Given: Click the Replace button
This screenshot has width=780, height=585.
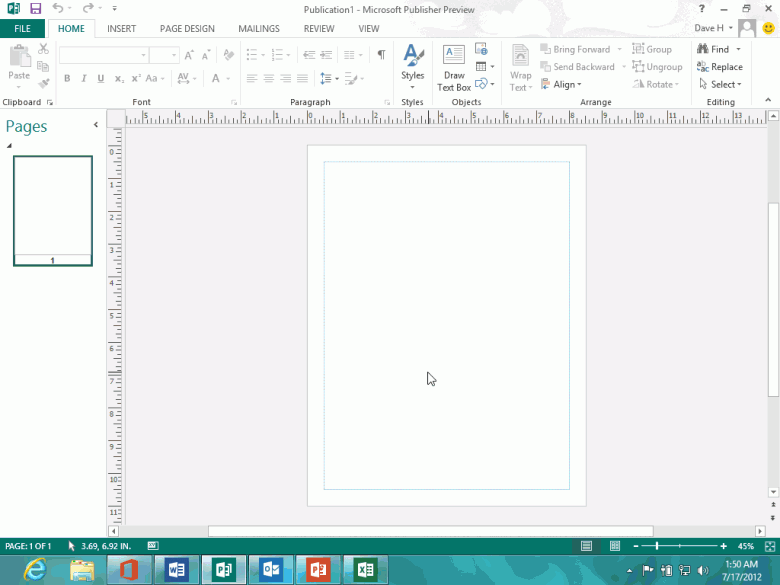Looking at the screenshot, I should [x=720, y=67].
